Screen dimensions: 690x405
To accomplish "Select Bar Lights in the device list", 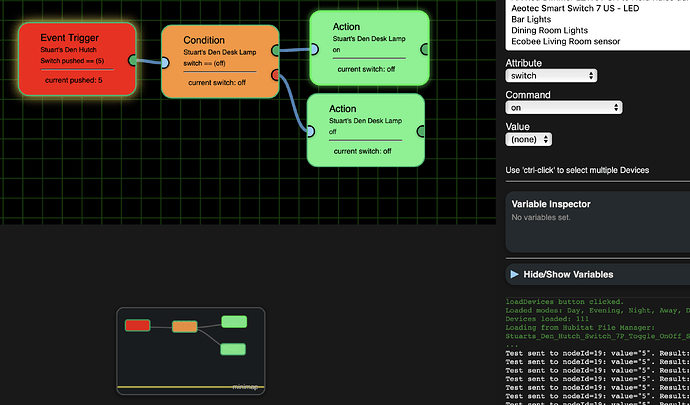I will 531,19.
